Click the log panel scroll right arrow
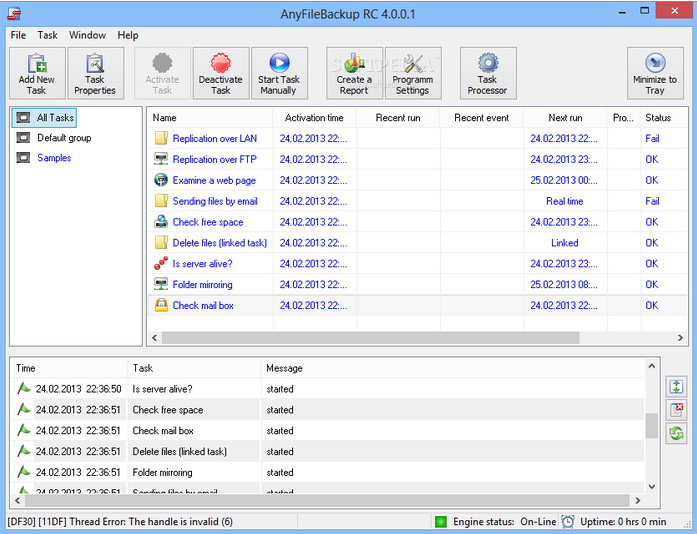Viewport: 697px width, 534px height. tap(637, 500)
